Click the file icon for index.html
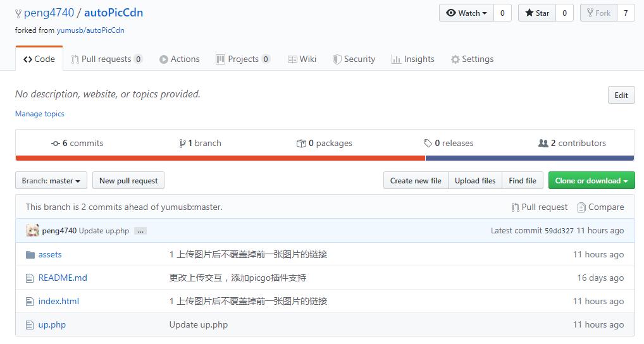 [x=30, y=302]
